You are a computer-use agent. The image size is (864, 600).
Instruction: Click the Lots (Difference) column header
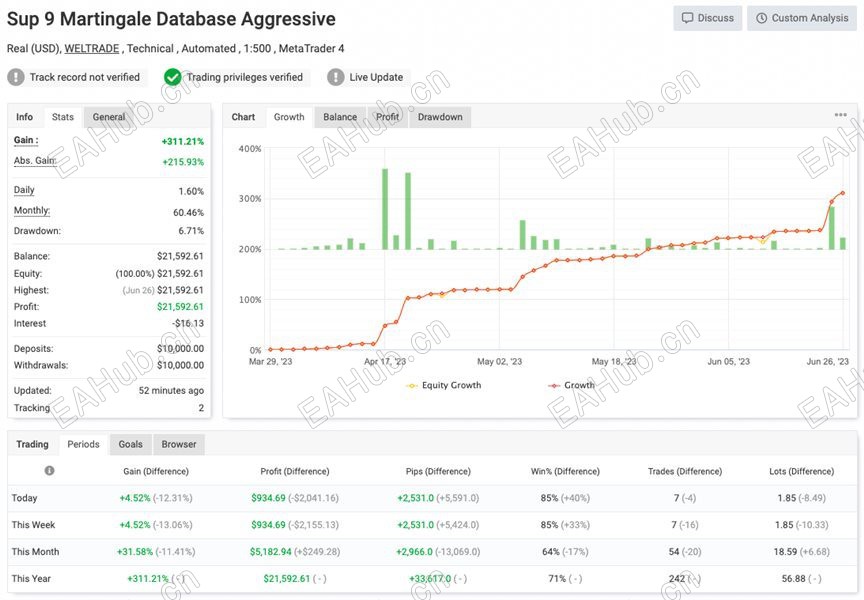[802, 472]
